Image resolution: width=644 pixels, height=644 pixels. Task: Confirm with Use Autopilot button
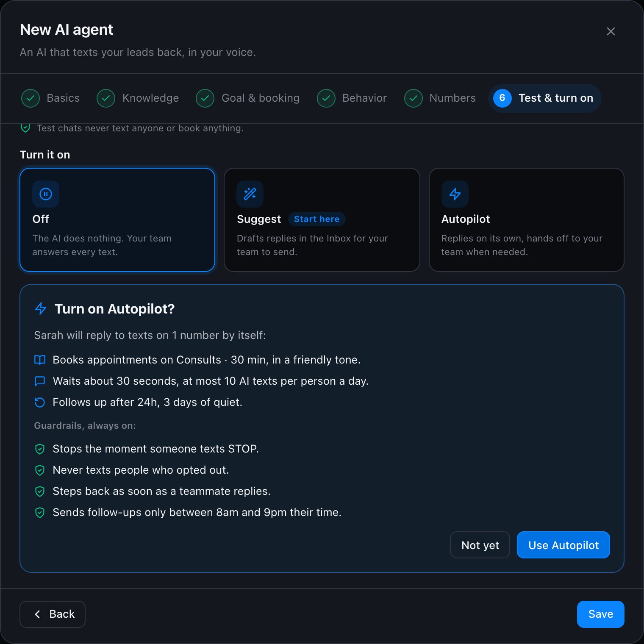[563, 545]
